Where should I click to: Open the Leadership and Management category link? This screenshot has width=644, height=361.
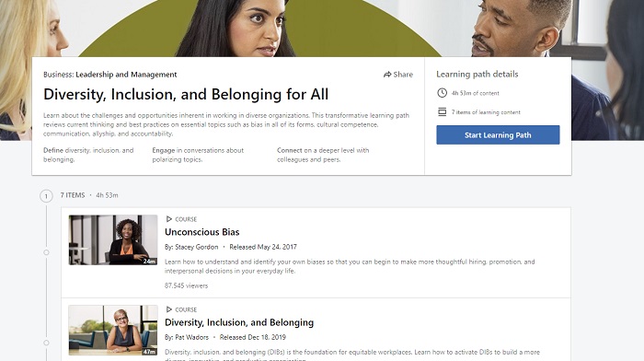pos(126,75)
